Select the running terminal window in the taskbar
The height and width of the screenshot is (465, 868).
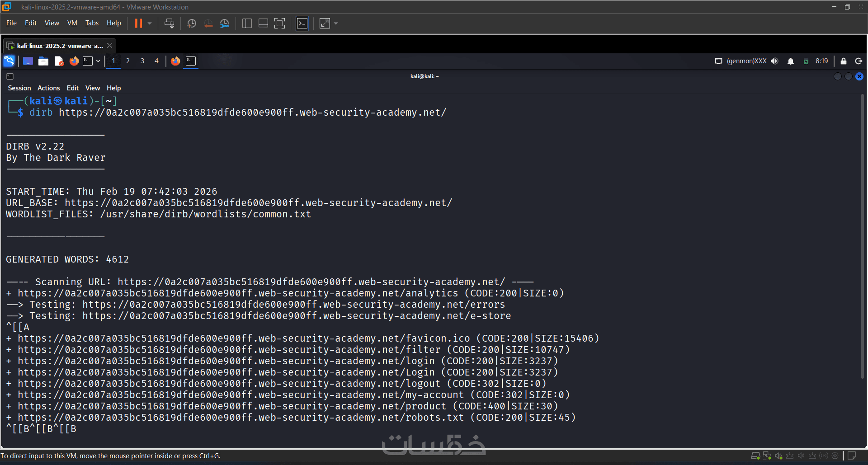191,61
